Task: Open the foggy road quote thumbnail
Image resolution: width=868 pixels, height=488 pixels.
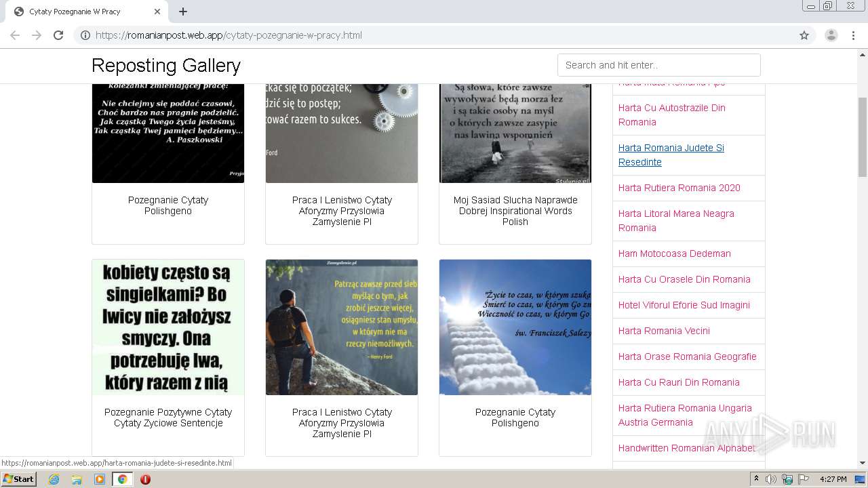Action: pyautogui.click(x=515, y=133)
